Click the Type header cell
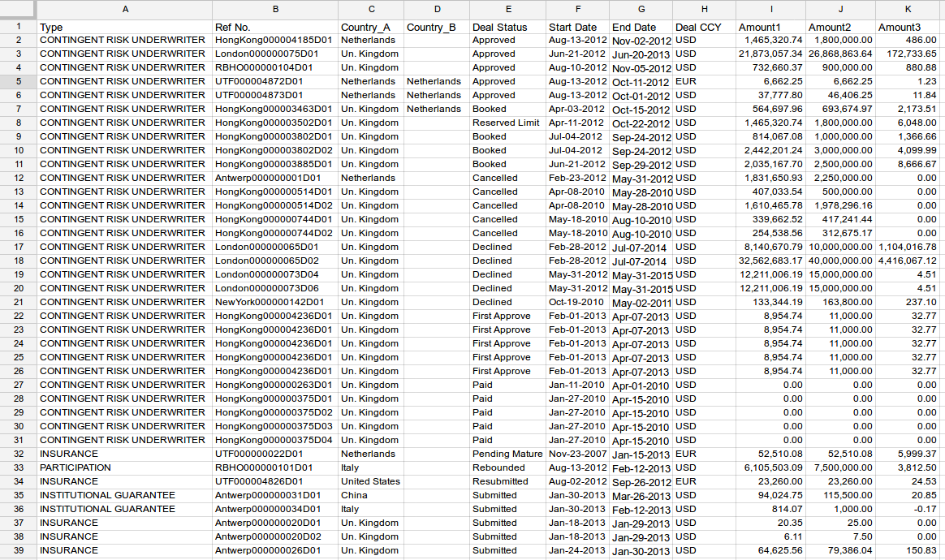This screenshot has height=560, width=945. 124,28
